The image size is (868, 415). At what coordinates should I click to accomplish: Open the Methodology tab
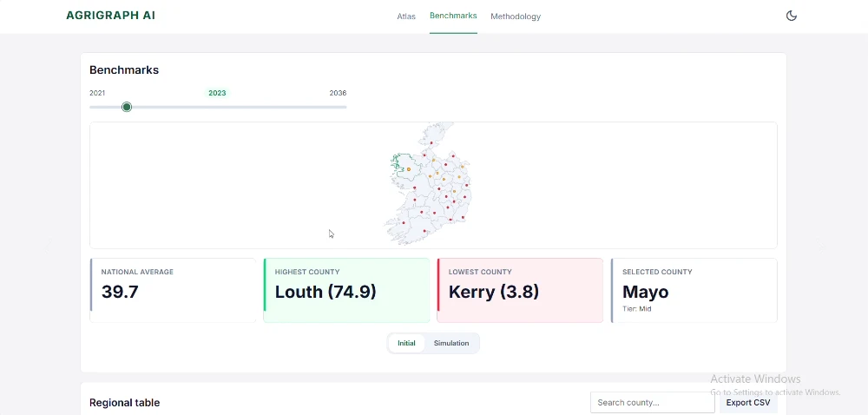pos(516,16)
